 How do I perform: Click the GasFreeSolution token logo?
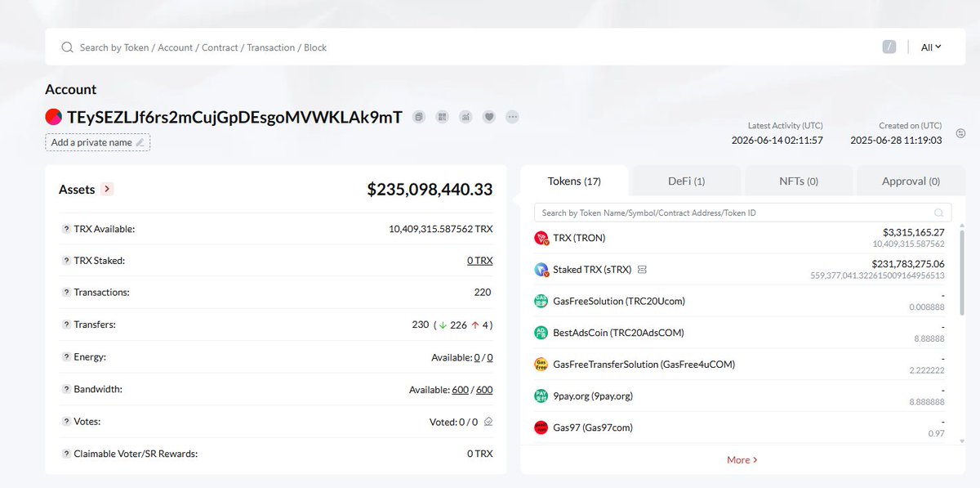[541, 301]
